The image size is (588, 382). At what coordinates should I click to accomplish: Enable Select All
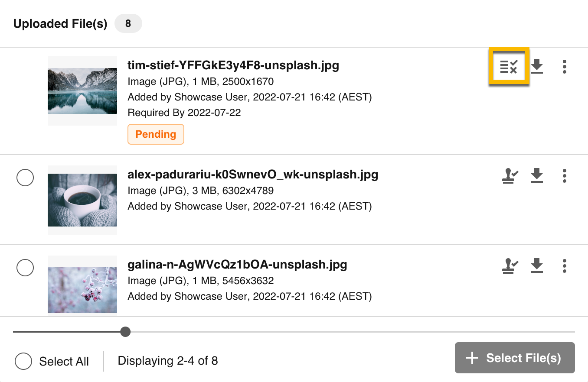[x=23, y=361]
